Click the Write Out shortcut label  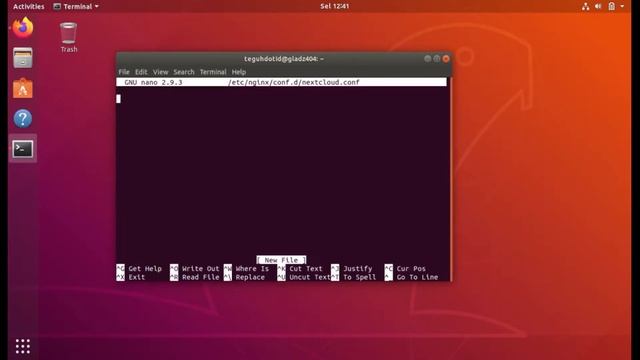coord(200,269)
